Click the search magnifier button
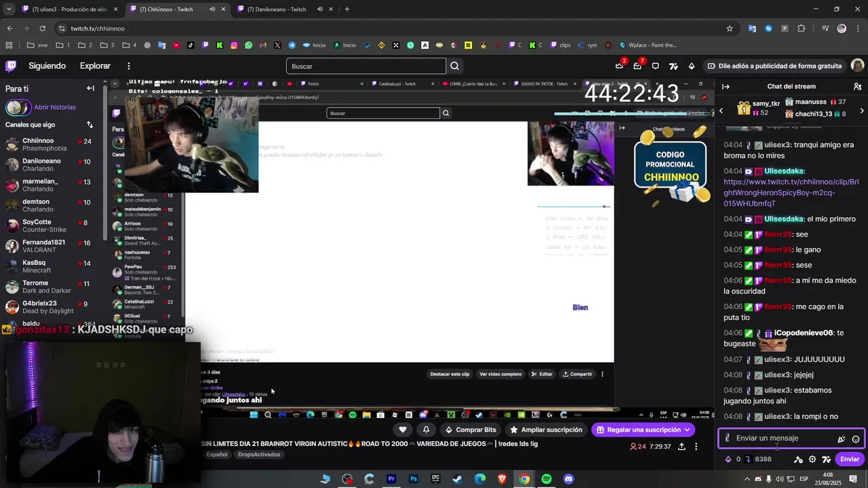Screen dimensions: 868x488 [x=454, y=66]
